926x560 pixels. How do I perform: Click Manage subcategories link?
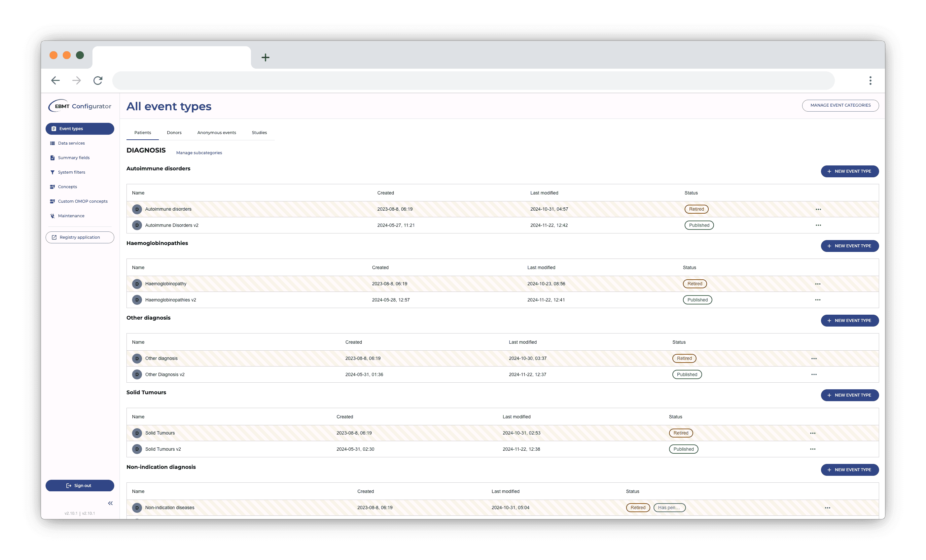coord(199,153)
